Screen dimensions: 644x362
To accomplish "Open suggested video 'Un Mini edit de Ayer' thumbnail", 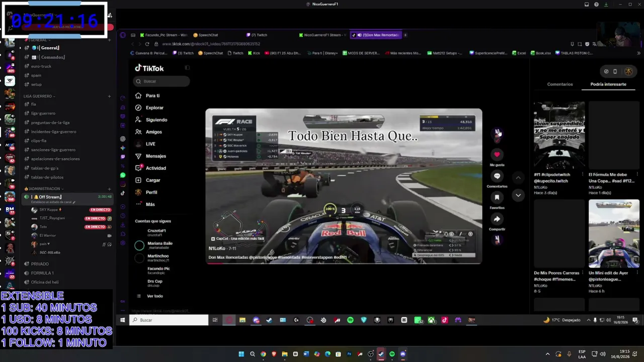I will 614,234.
